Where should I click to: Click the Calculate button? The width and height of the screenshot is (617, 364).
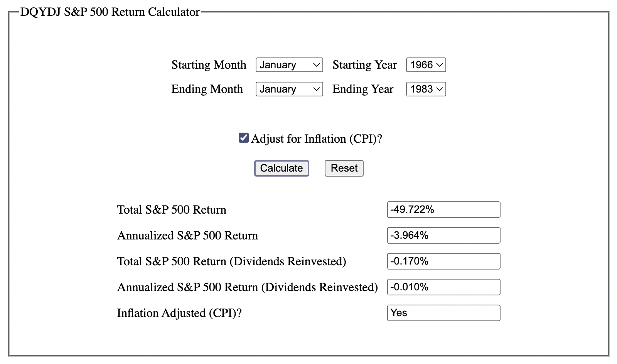pyautogui.click(x=282, y=168)
